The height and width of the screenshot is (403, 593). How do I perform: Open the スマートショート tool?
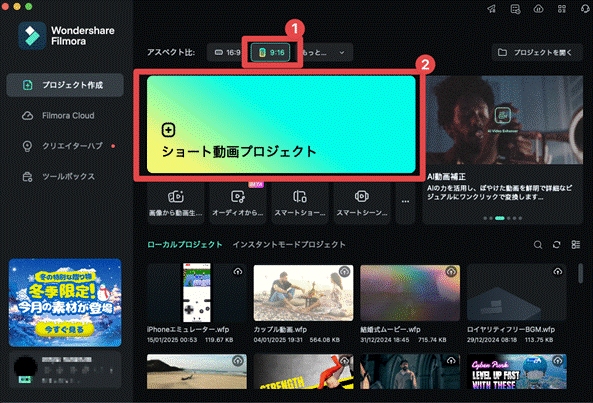[300, 204]
